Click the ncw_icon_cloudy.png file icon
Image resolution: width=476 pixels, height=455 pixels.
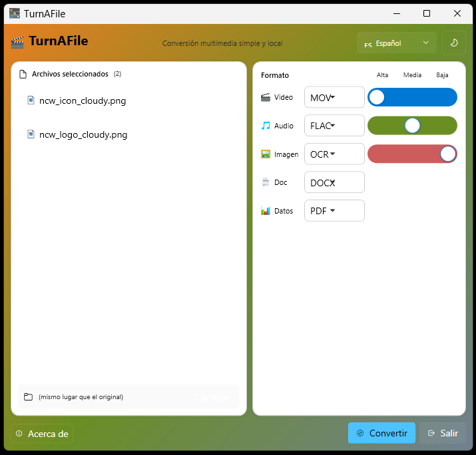pos(31,100)
